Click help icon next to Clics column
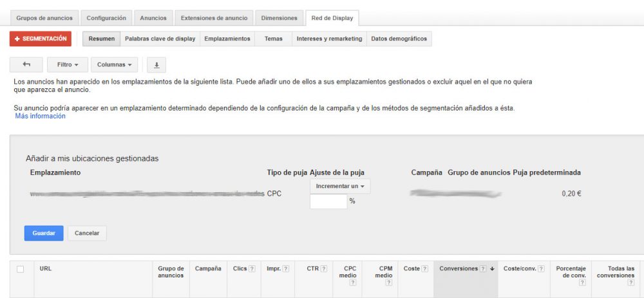Screen dimensions: 644x298 (252, 268)
